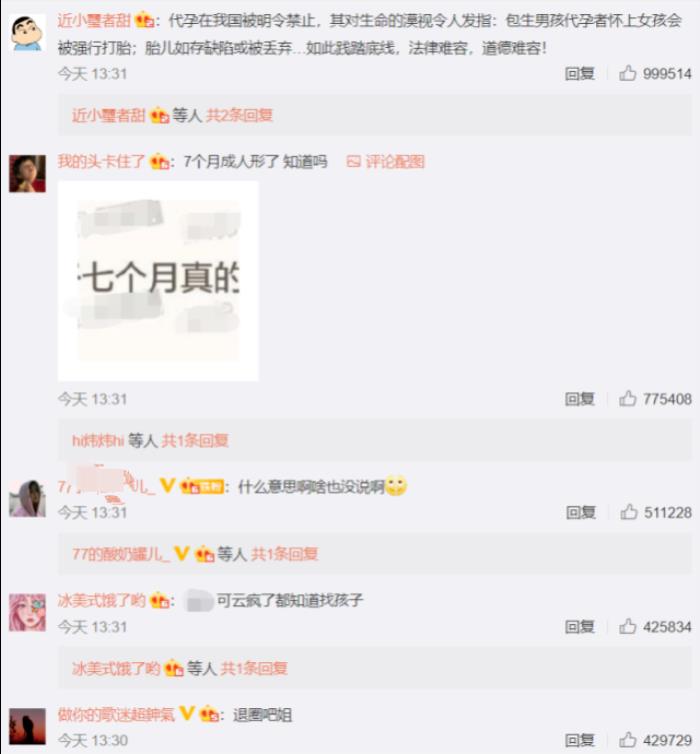Open username 做你的歌迷超帥氣
The height and width of the screenshot is (754, 700).
click(x=116, y=715)
